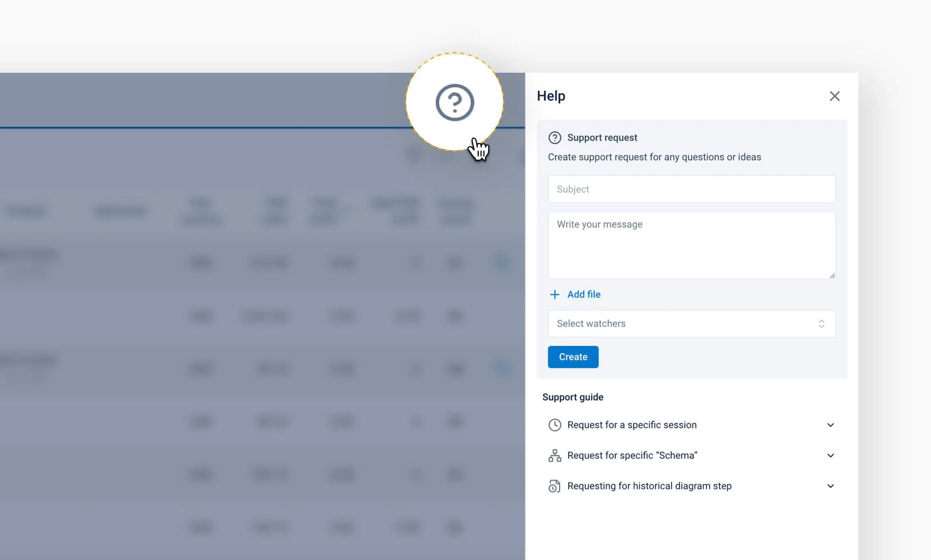
Task: Click the Support request question icon
Action: click(554, 138)
